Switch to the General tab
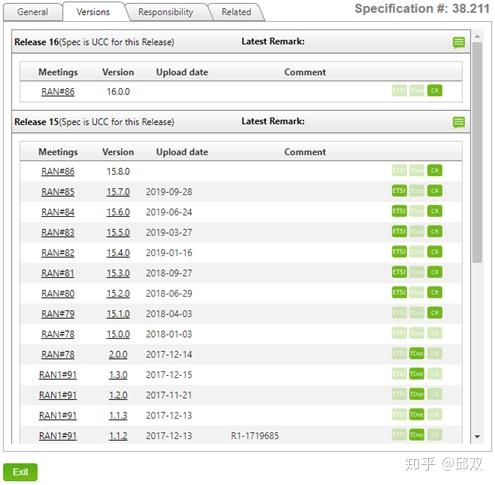The width and height of the screenshot is (495, 485). pos(33,12)
